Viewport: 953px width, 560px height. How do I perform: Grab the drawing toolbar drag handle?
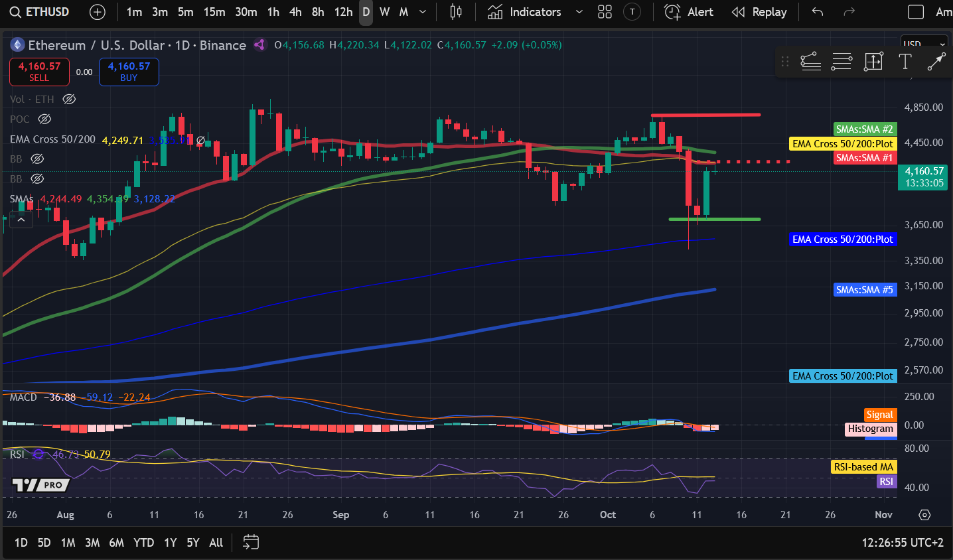point(785,62)
